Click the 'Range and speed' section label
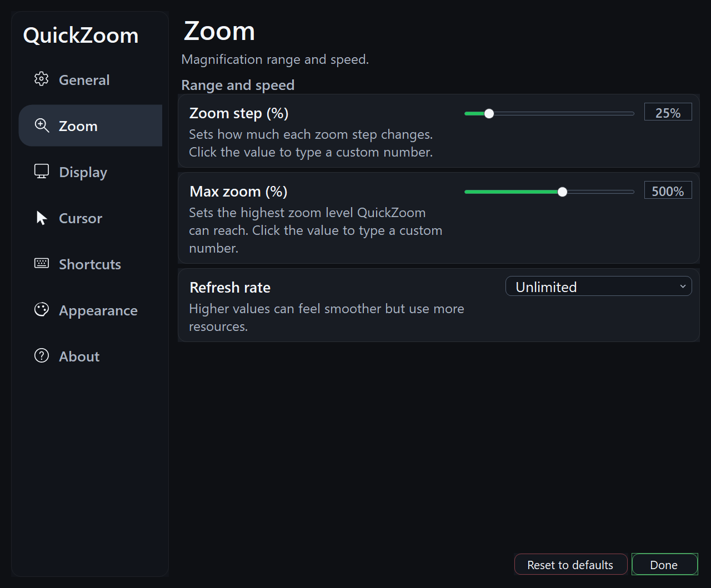This screenshot has width=711, height=588. point(238,85)
